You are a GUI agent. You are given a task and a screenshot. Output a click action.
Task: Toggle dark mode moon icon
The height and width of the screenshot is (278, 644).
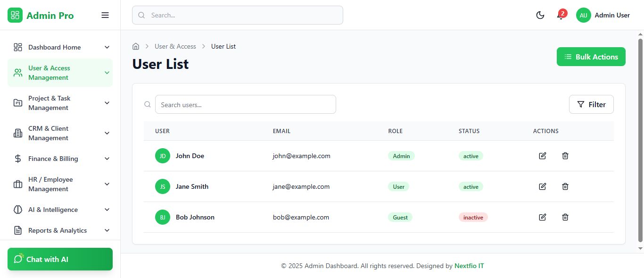[x=540, y=15]
